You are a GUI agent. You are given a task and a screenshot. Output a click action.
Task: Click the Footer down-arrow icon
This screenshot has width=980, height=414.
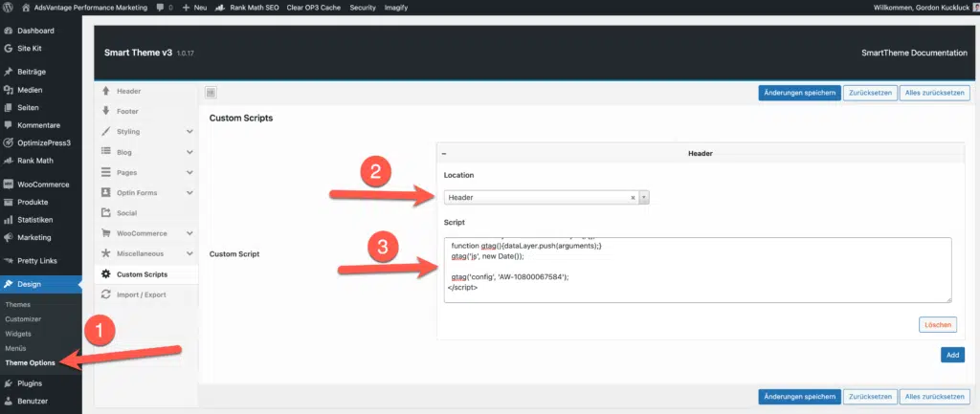105,111
